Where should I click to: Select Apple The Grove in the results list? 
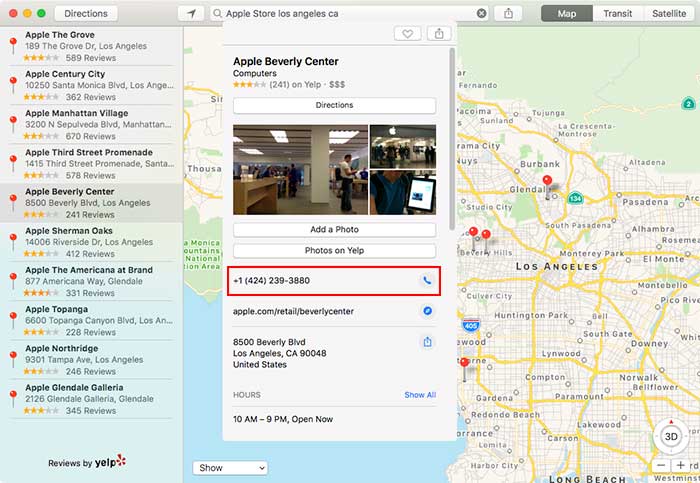coord(91,46)
